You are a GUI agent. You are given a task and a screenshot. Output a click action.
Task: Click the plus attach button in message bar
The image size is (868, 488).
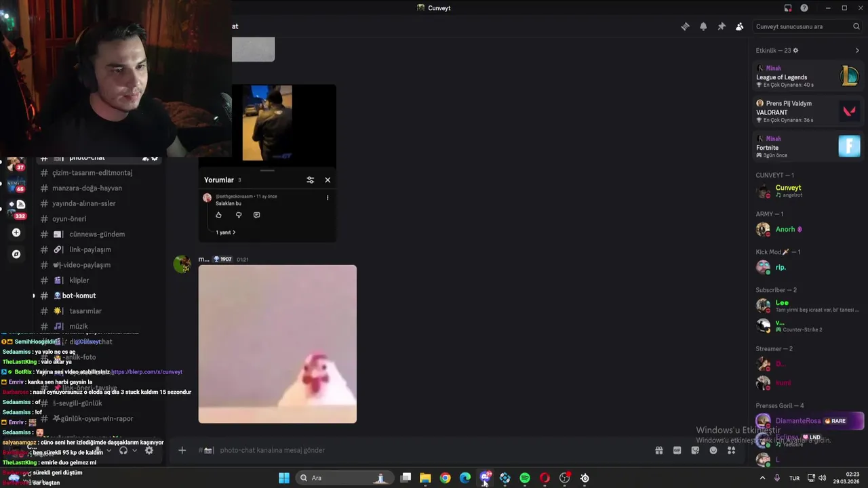click(x=182, y=450)
